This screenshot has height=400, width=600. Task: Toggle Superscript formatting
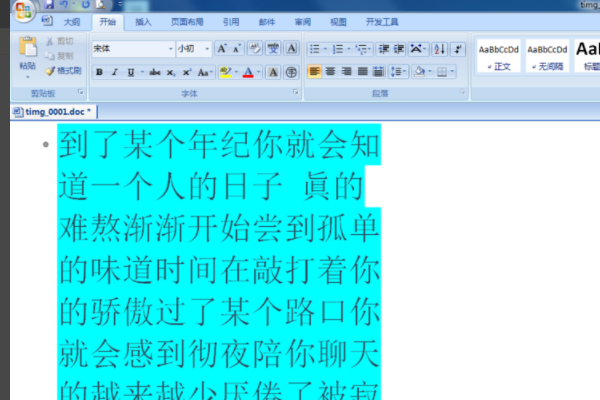point(186,72)
